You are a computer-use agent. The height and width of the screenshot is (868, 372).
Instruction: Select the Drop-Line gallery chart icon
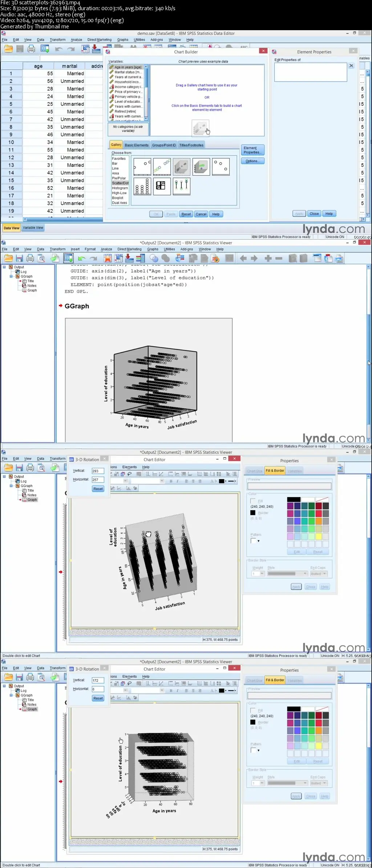pos(182,186)
